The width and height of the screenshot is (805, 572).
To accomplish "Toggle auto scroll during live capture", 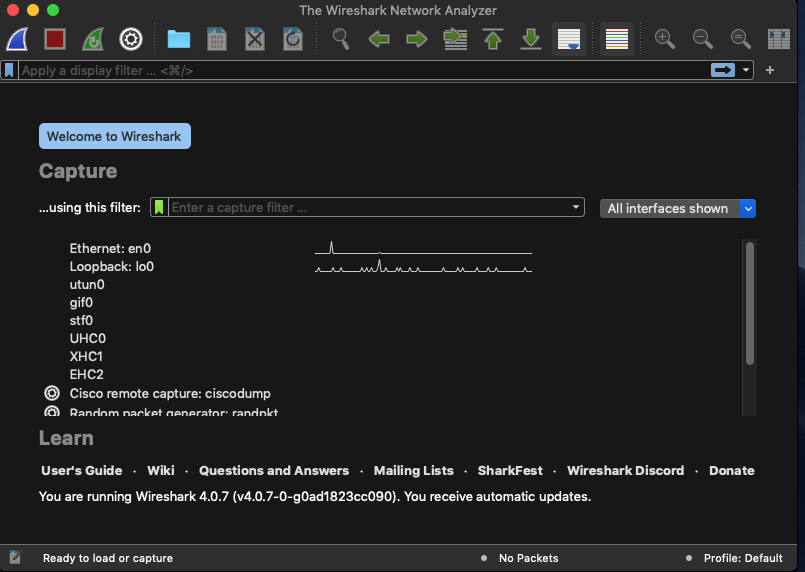I will coord(569,39).
